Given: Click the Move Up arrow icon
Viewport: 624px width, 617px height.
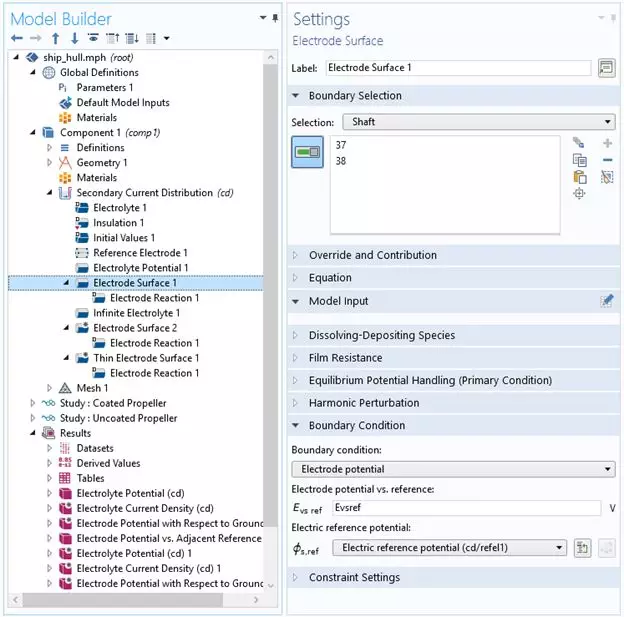Looking at the screenshot, I should tap(56, 38).
